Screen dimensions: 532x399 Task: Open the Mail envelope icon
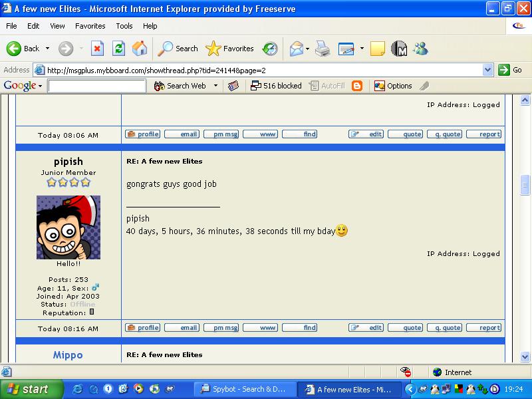click(x=296, y=49)
